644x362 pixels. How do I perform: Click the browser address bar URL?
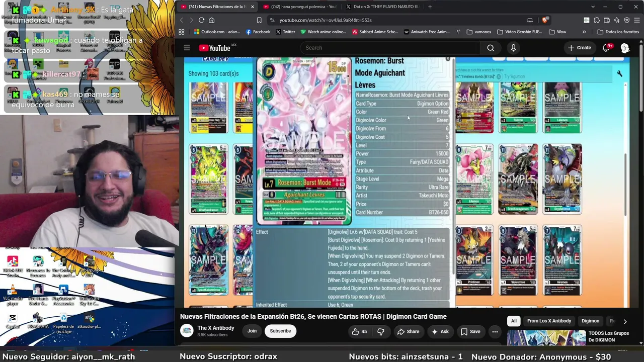pyautogui.click(x=326, y=20)
